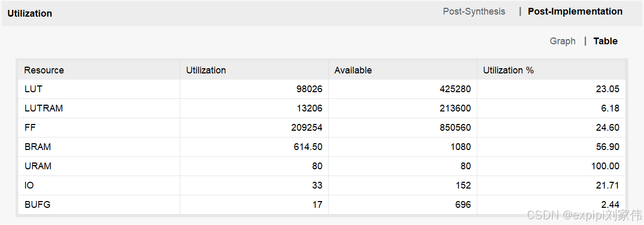Select the LUTRAM resource row

[x=322, y=108]
